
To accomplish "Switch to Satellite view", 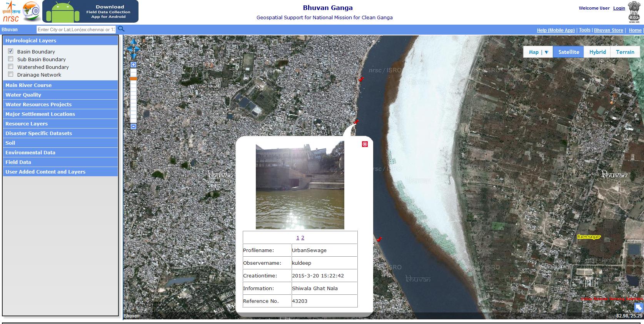I will [569, 52].
